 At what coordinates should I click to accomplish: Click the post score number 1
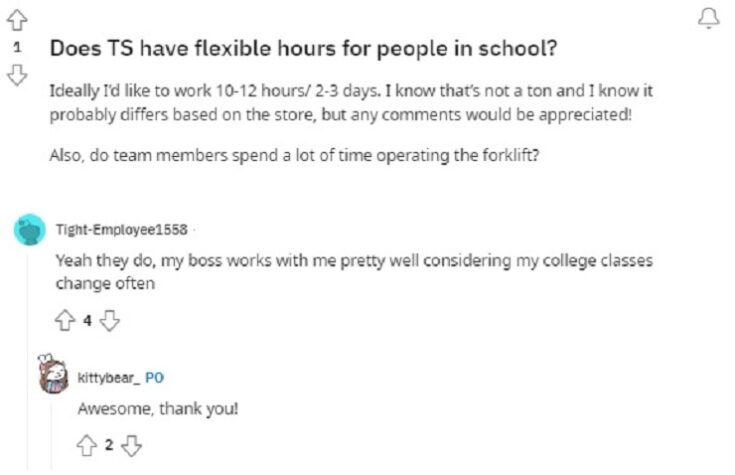17,47
